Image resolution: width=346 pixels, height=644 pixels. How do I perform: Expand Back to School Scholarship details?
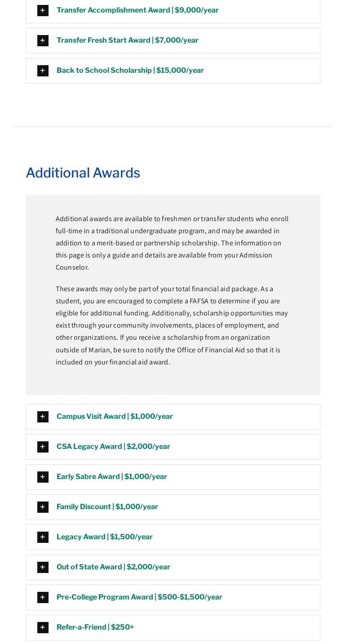(x=130, y=71)
